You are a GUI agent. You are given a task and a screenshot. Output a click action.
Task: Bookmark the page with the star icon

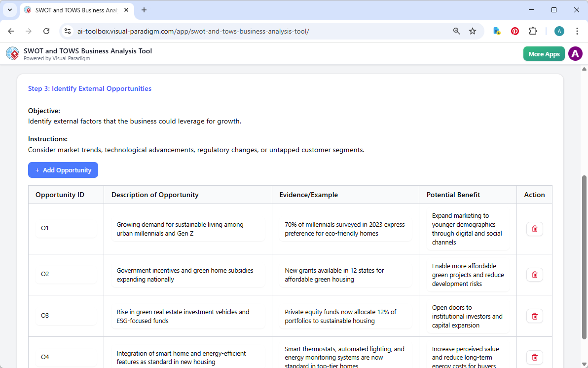click(473, 31)
